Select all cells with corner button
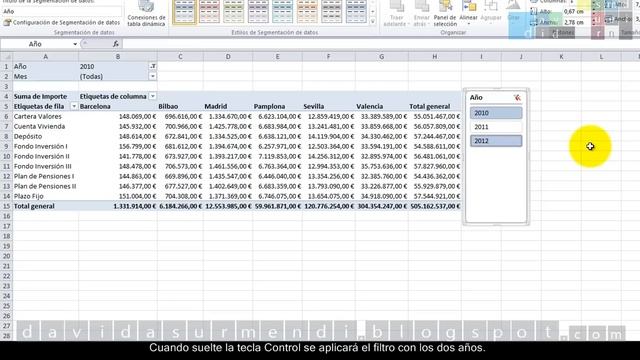The width and height of the screenshot is (640, 360). pyautogui.click(x=7, y=57)
